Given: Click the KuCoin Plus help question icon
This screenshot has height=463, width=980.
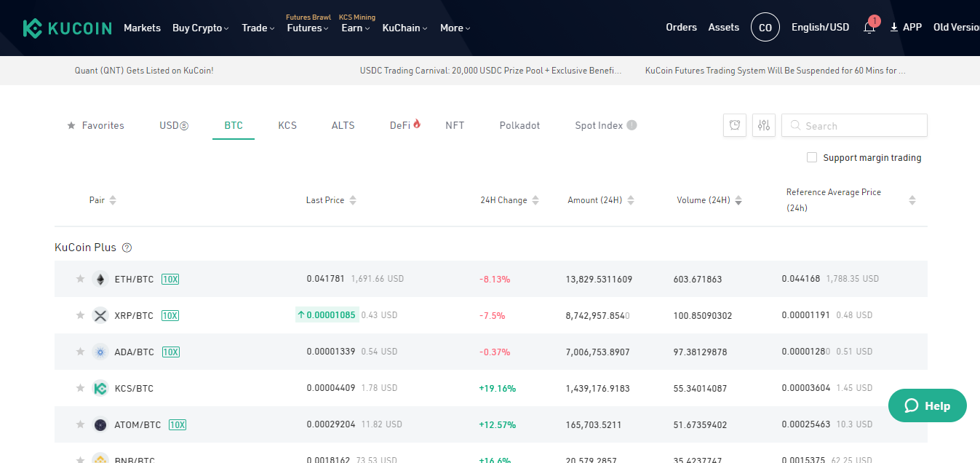Looking at the screenshot, I should 127,248.
